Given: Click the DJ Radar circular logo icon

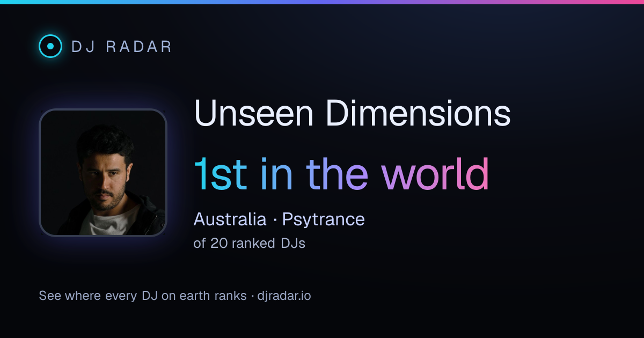Looking at the screenshot, I should [x=50, y=46].
